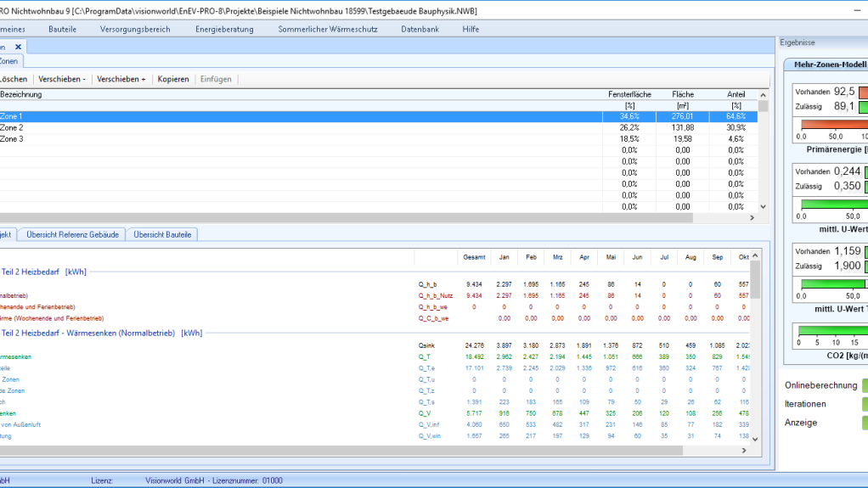Click the Zulässig 0,350 U-Wert value
868x488 pixels.
(x=847, y=187)
